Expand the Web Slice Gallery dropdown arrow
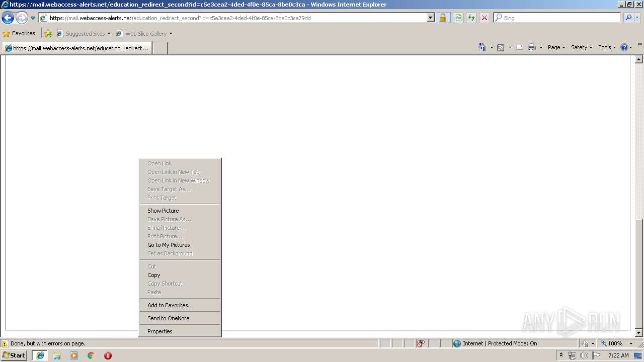 [171, 34]
